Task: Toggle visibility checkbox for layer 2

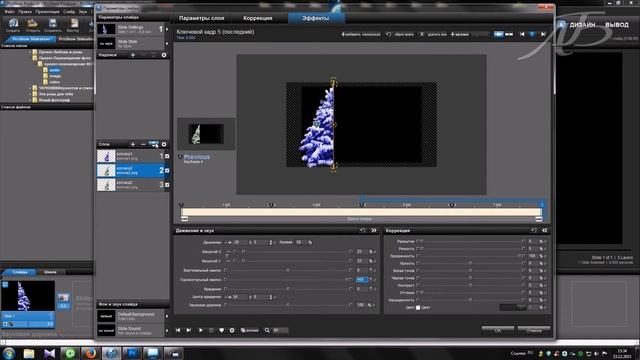Action: point(167,170)
